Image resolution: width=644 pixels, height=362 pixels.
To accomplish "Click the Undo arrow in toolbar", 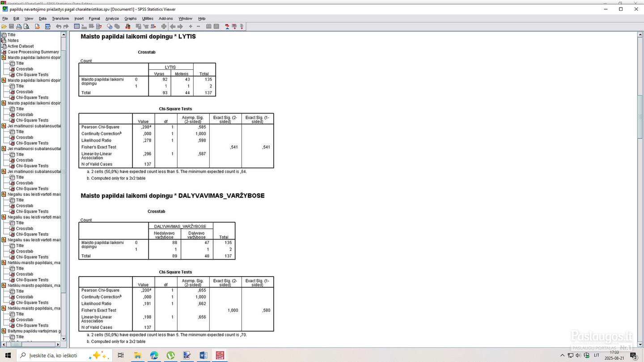I will tap(59, 27).
